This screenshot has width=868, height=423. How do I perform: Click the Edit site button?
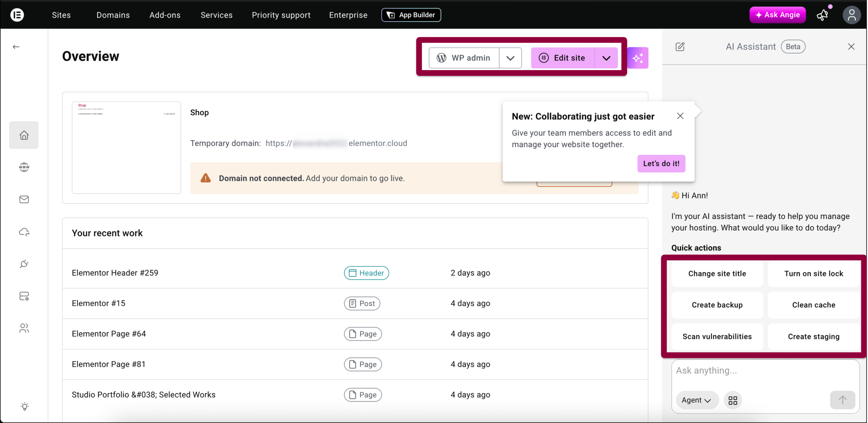[563, 58]
